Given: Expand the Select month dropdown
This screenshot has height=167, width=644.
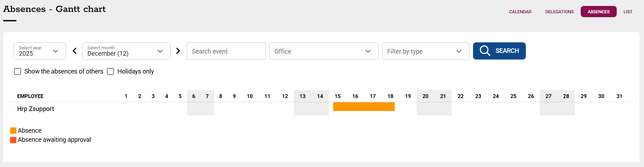Looking at the screenshot, I should [126, 51].
